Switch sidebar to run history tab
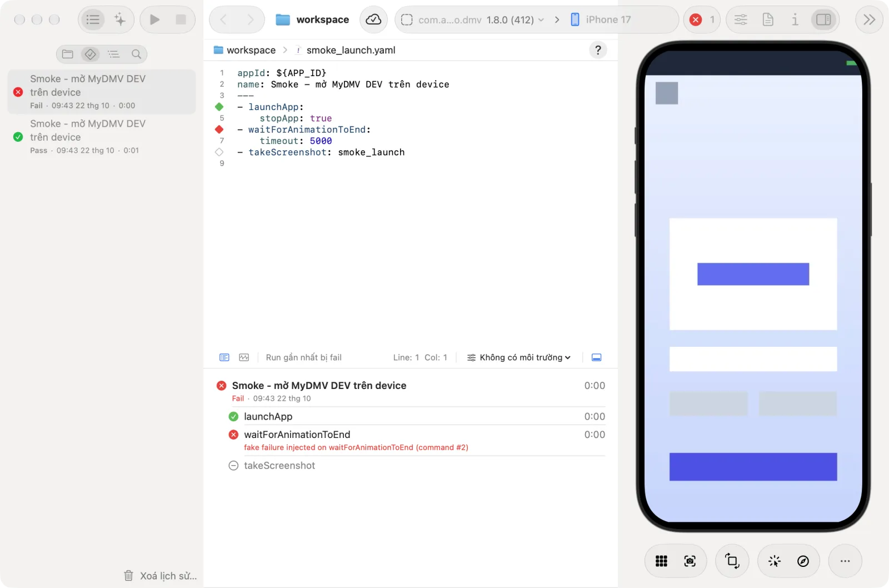 [x=90, y=54]
